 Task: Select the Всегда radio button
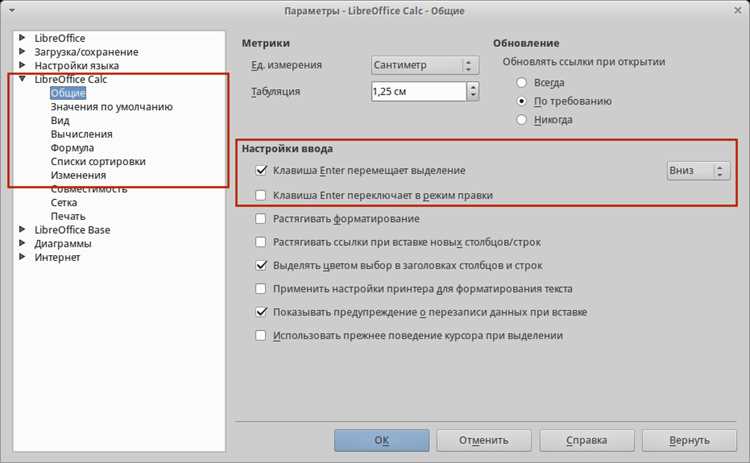coord(521,83)
